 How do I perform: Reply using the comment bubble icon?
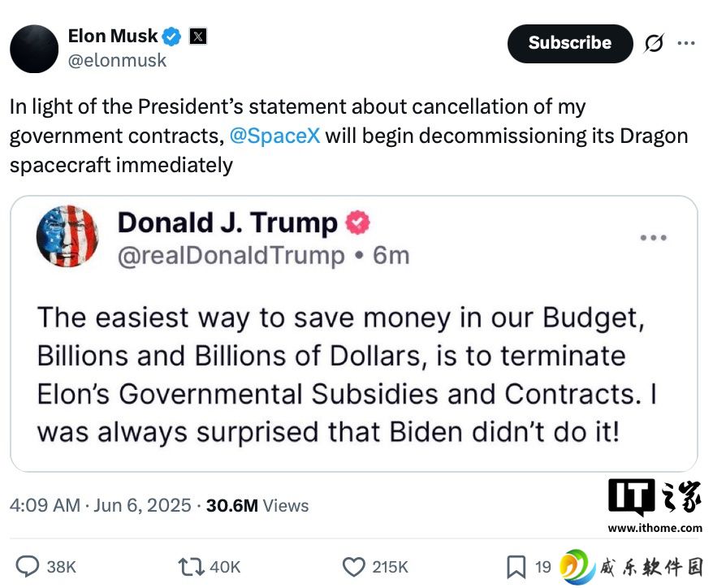[28, 567]
